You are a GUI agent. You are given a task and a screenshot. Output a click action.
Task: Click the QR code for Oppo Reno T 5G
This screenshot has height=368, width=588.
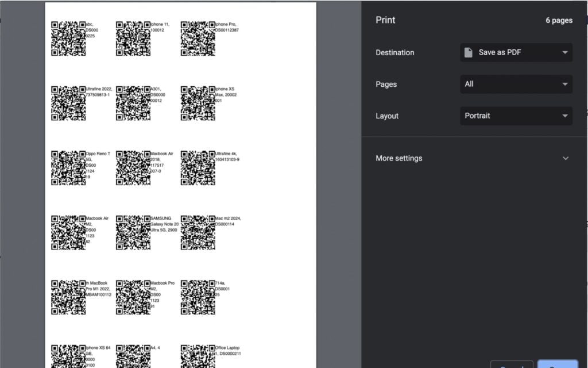point(68,168)
